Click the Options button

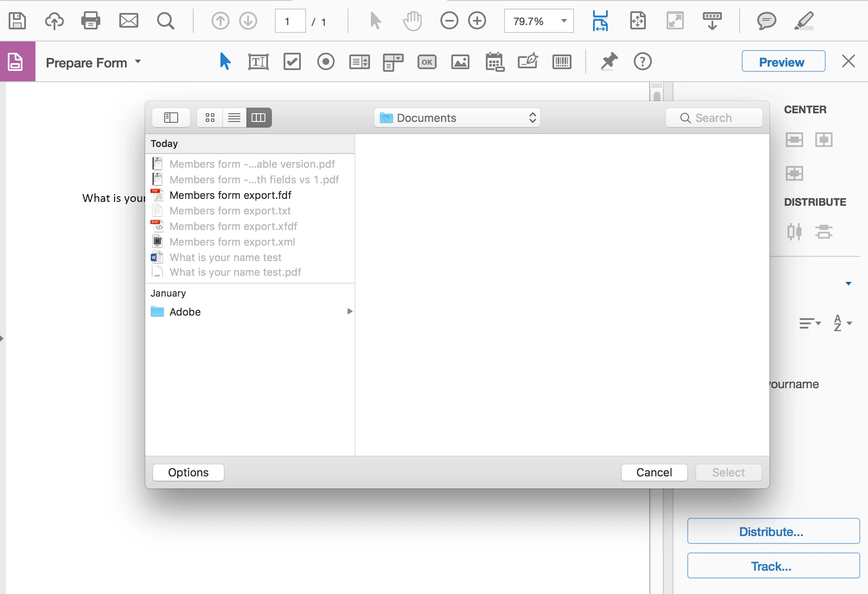click(x=188, y=473)
